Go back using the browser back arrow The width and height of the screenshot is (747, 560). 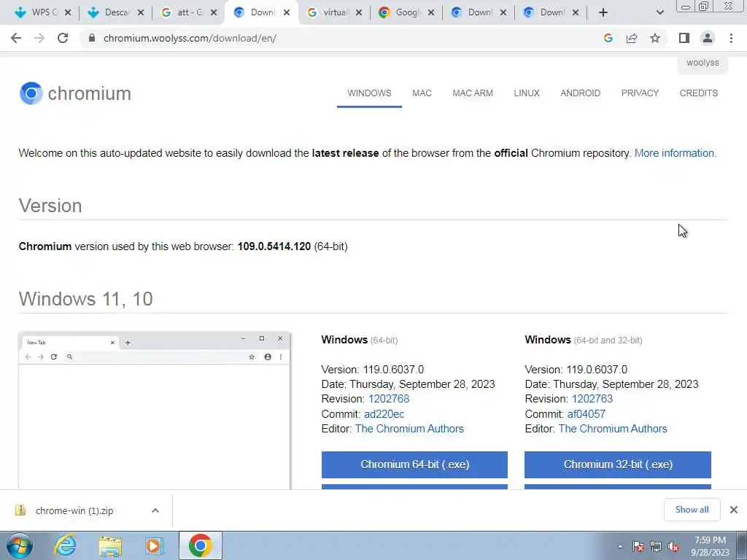tap(16, 38)
